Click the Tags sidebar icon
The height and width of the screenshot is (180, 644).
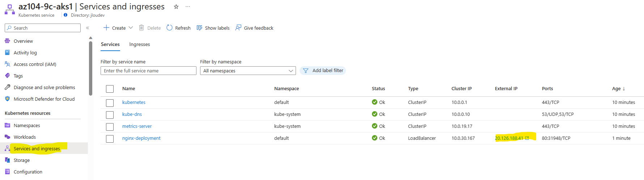(x=7, y=76)
